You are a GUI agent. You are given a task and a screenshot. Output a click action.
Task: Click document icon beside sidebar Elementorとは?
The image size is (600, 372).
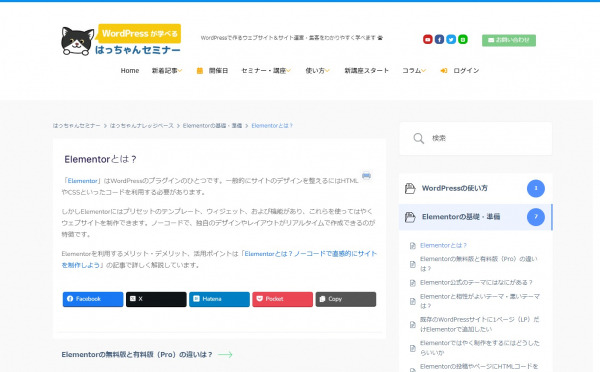[x=412, y=246]
